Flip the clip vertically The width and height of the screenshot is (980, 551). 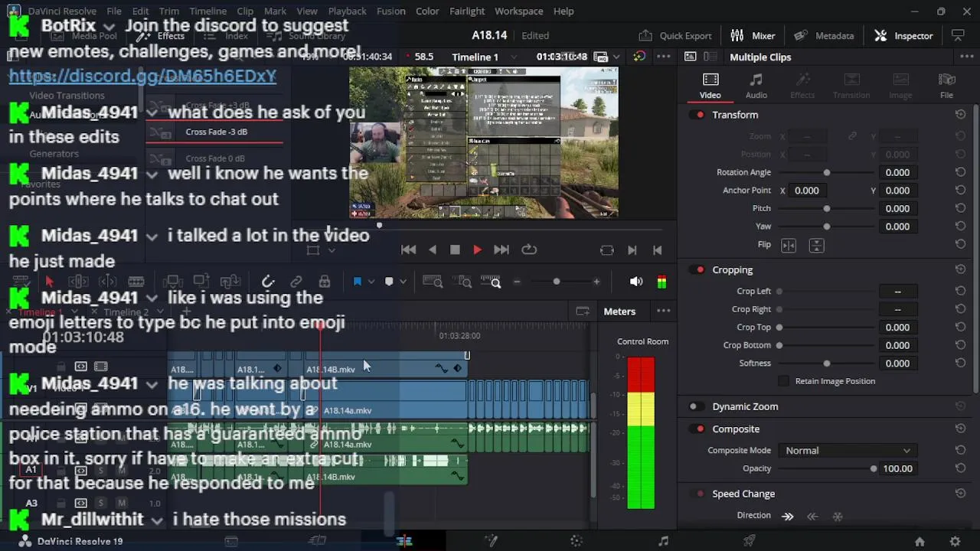[816, 246]
